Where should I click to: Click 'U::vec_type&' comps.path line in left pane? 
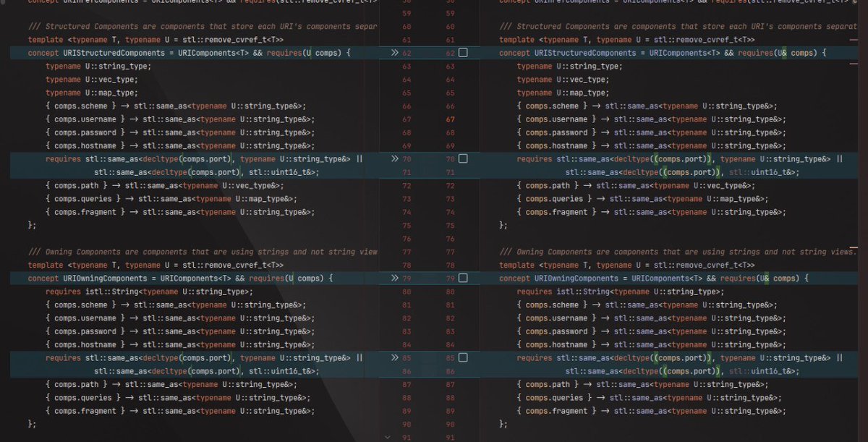(164, 185)
